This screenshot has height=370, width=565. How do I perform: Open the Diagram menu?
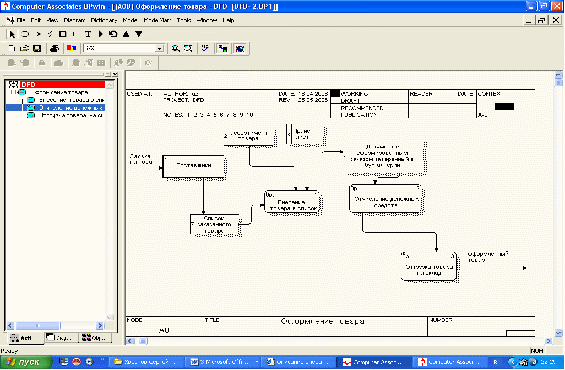pyautogui.click(x=74, y=20)
